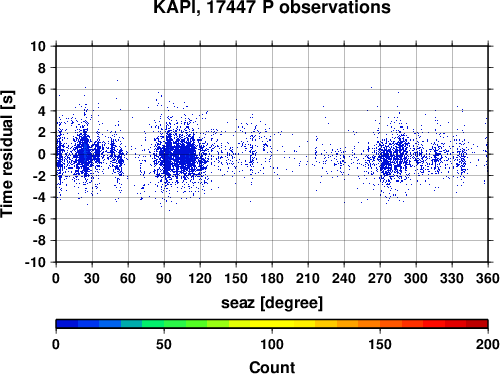This screenshot has height=374, width=500.
Task: Click the seaz [degree] x-axis label
Action: (272, 303)
